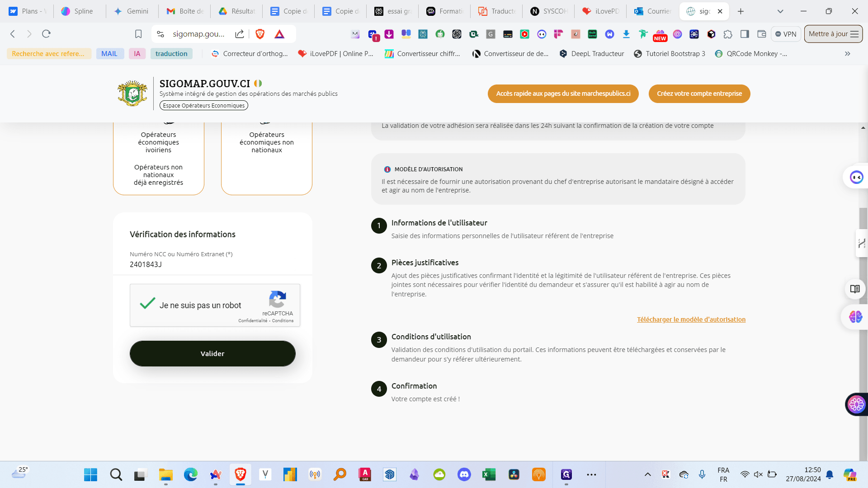Switch to the SYSCOH tab
Viewport: 868px width, 488px height.
(548, 11)
